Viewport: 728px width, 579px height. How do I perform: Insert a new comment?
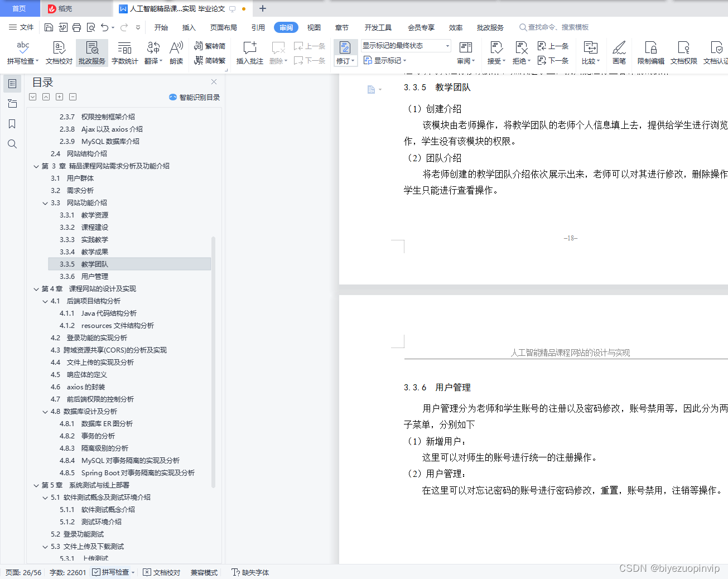[x=249, y=53]
